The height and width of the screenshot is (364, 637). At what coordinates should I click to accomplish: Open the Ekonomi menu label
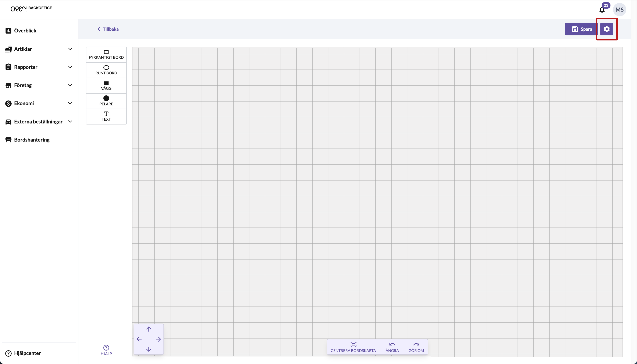point(24,103)
